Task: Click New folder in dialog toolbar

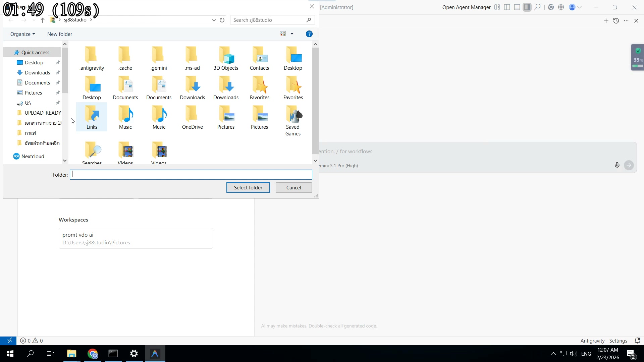Action: click(x=60, y=34)
